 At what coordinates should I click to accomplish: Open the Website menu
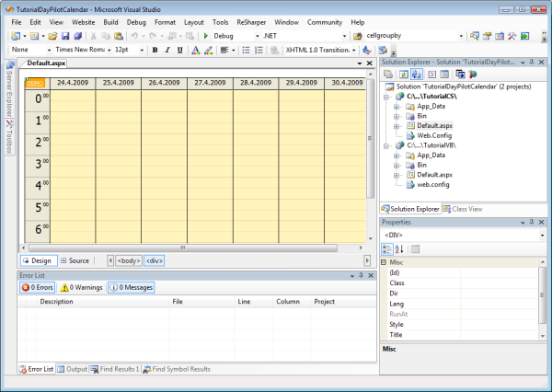84,22
